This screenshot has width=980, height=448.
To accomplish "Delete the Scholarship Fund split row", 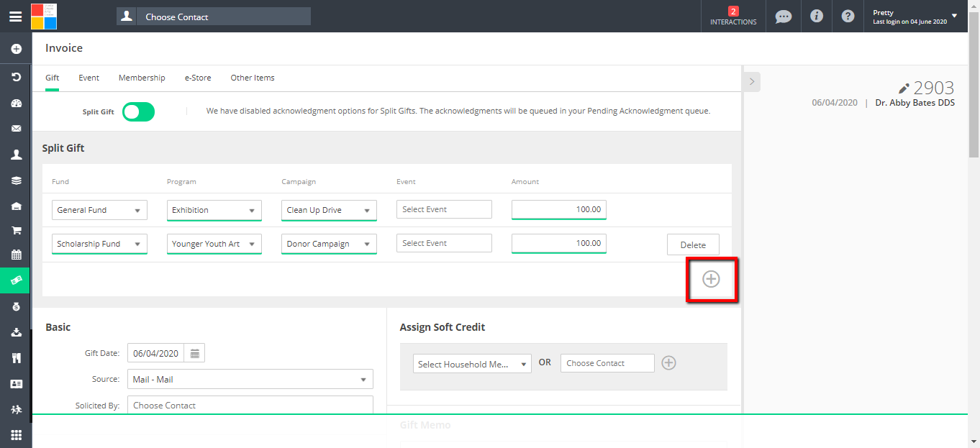I will (x=693, y=244).
